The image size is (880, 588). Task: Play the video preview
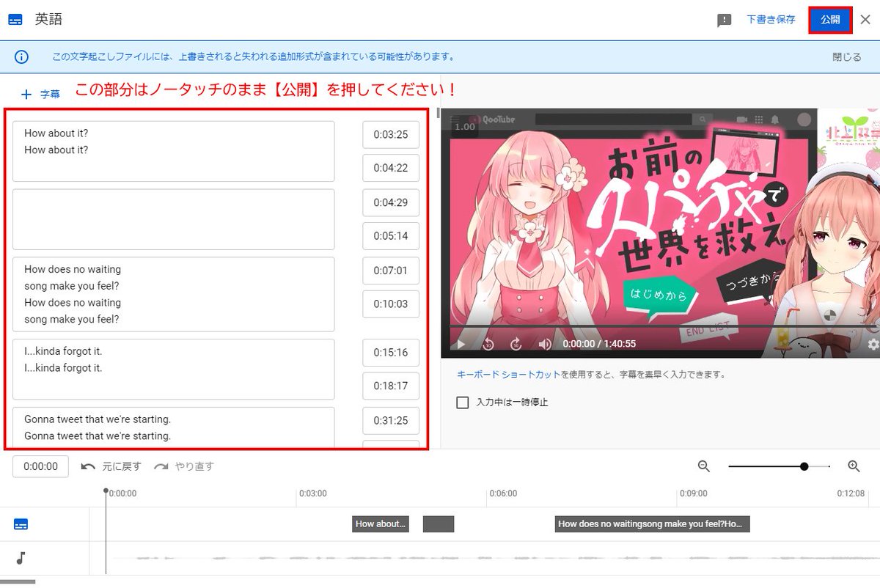pos(461,343)
